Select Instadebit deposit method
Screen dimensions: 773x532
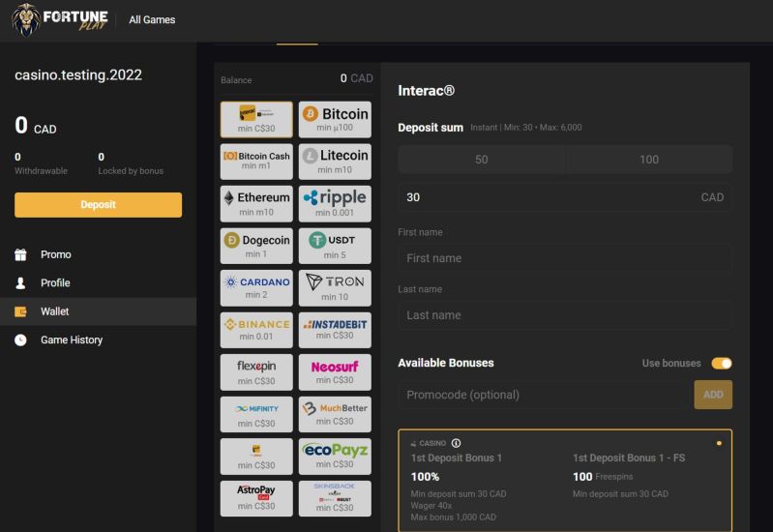click(x=335, y=331)
